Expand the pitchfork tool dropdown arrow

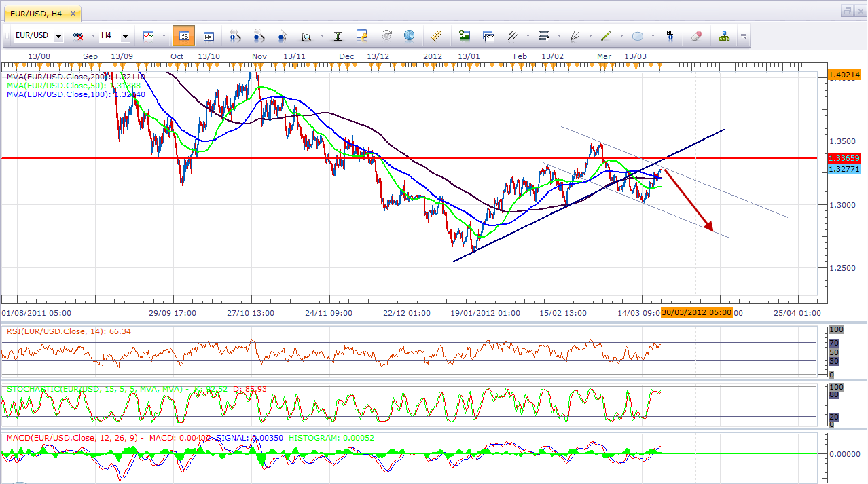(528, 36)
